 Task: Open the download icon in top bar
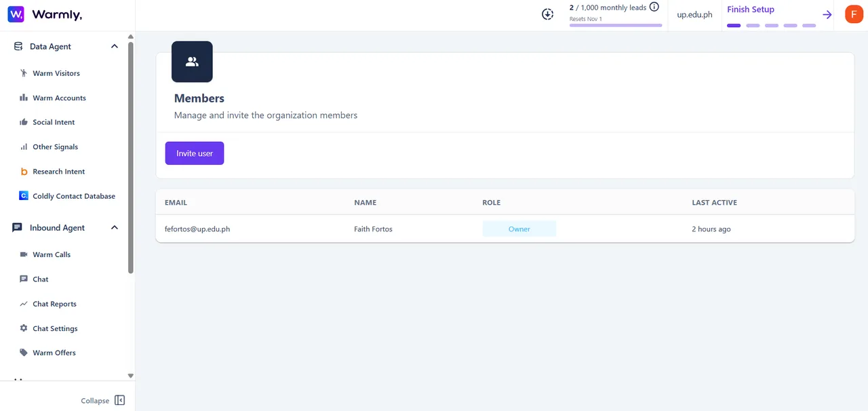coord(548,14)
